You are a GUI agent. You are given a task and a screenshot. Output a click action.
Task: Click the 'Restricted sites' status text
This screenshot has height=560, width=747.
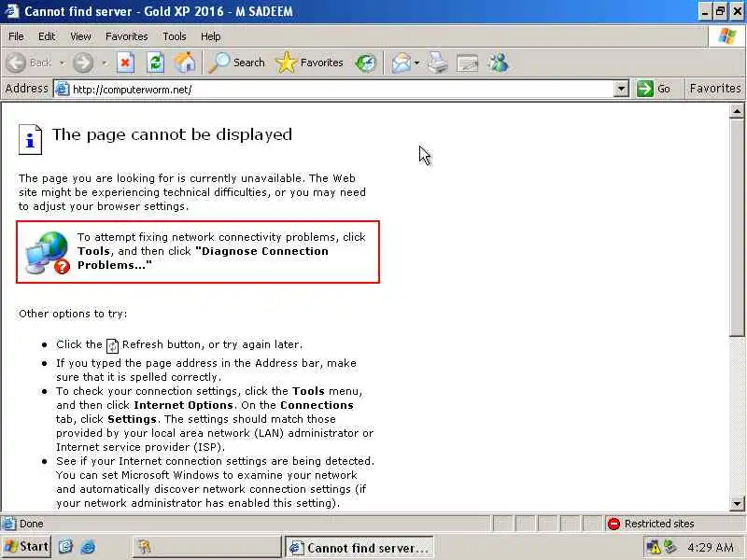coord(659,524)
